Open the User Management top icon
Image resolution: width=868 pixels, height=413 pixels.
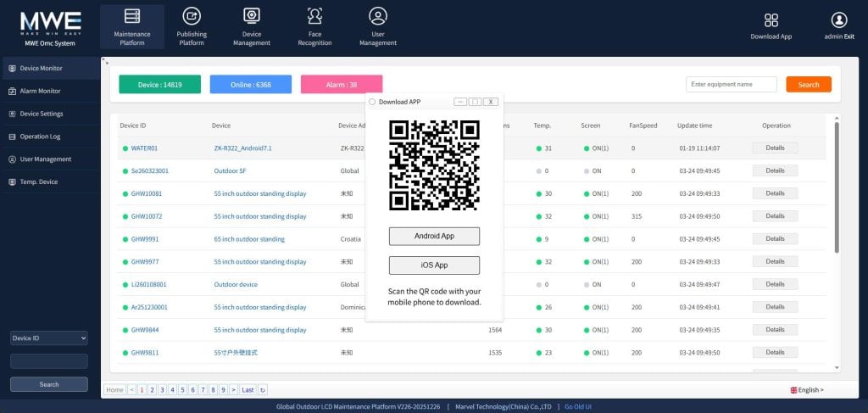tap(378, 16)
